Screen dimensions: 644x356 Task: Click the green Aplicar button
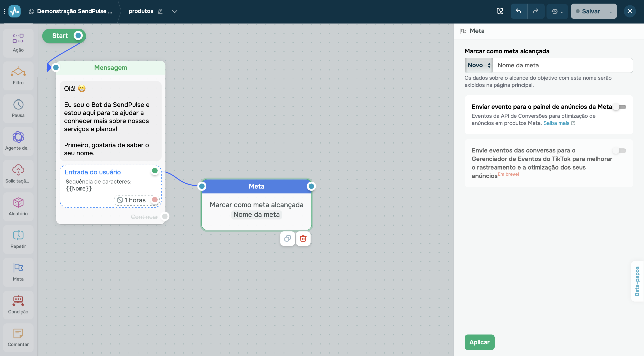[x=479, y=342]
